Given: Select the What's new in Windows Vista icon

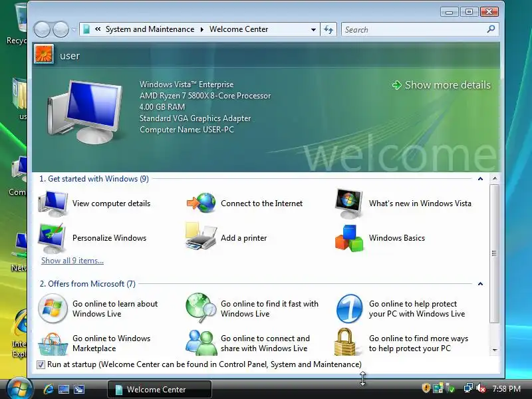Looking at the screenshot, I should pyautogui.click(x=348, y=203).
